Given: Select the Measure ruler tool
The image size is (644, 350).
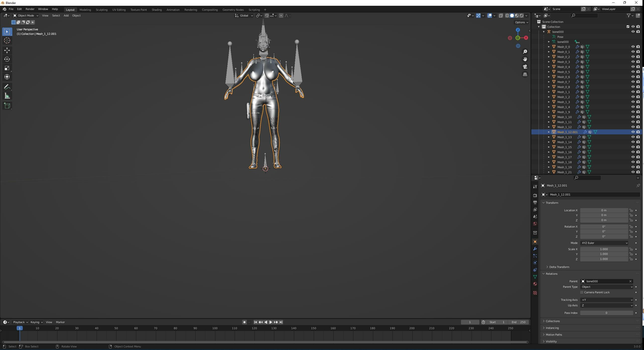Looking at the screenshot, I should 7,96.
